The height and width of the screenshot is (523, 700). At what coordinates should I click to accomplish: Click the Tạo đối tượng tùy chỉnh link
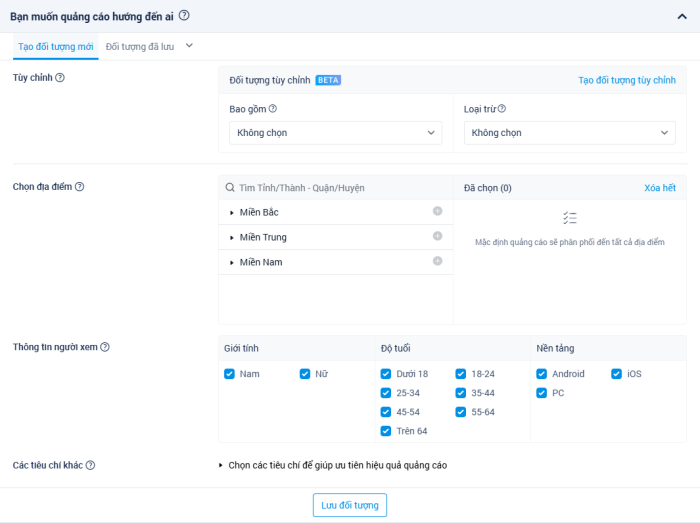pos(627,80)
